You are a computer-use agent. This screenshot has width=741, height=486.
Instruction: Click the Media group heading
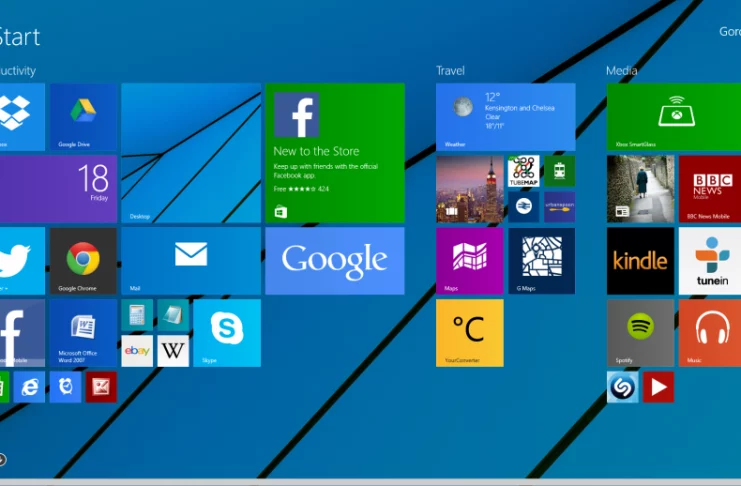(x=621, y=71)
